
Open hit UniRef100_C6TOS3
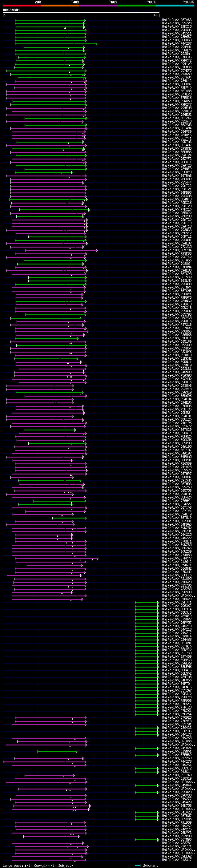click(x=177, y=20)
